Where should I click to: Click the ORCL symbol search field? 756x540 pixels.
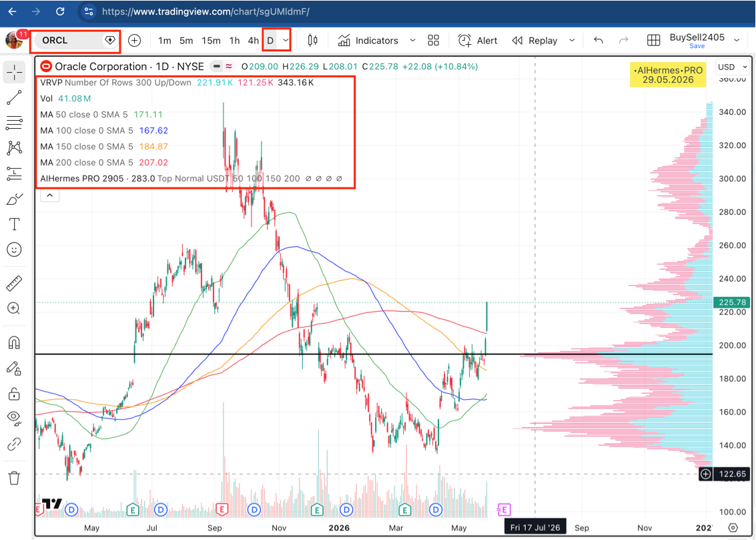(x=75, y=41)
